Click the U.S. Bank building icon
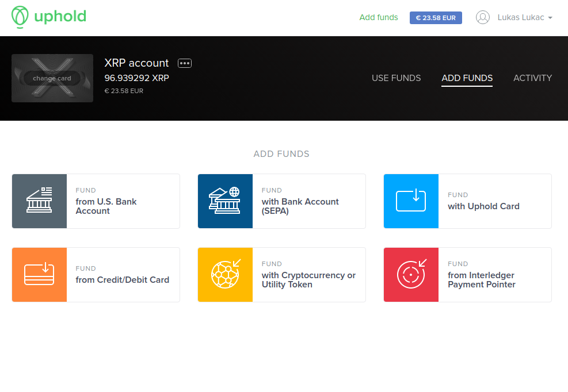Image resolution: width=568 pixels, height=392 pixels. click(39, 201)
